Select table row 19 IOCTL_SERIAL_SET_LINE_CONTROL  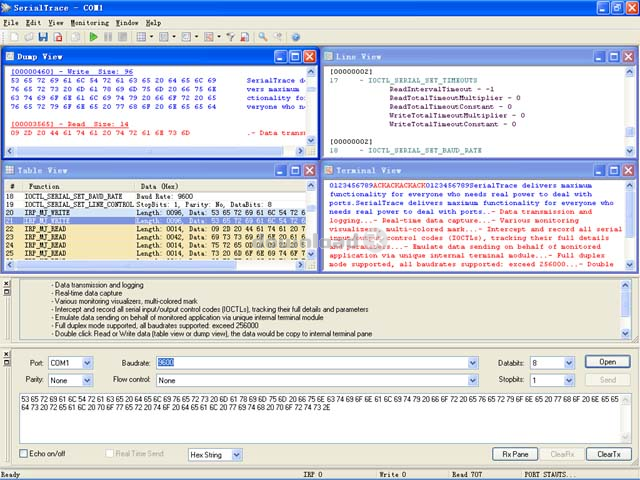(x=155, y=204)
